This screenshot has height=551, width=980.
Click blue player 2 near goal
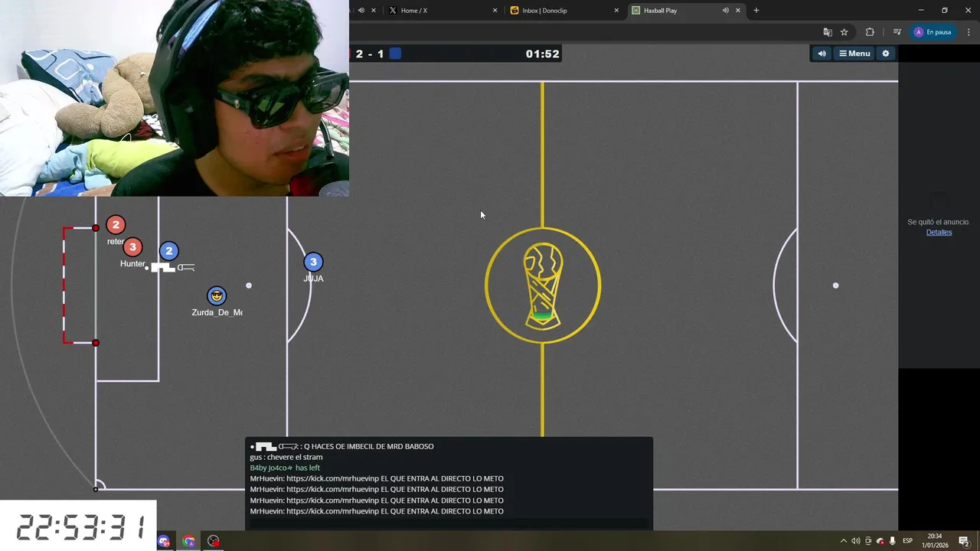click(169, 251)
